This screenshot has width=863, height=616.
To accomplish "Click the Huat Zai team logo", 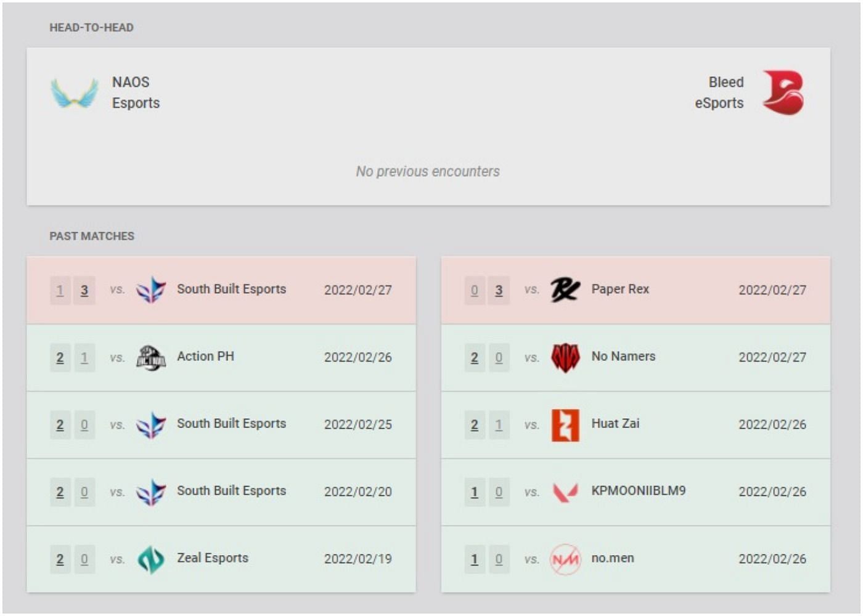I will (565, 425).
